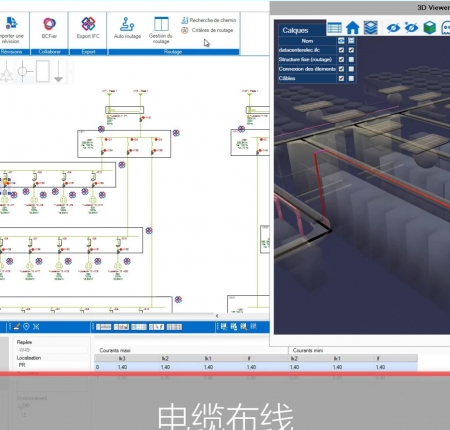Viewport: 450px width, 430px height.
Task: Click the ghost mode icon in 3D Viewer
Action: (x=446, y=28)
